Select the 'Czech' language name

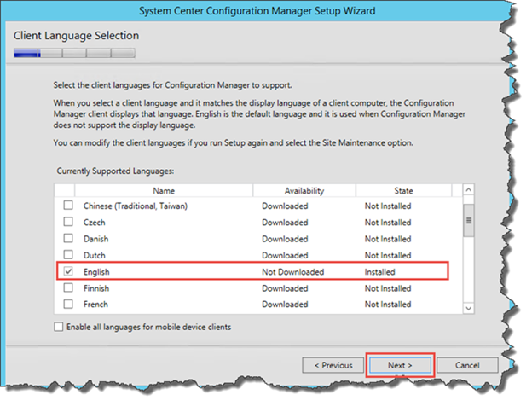[95, 223]
